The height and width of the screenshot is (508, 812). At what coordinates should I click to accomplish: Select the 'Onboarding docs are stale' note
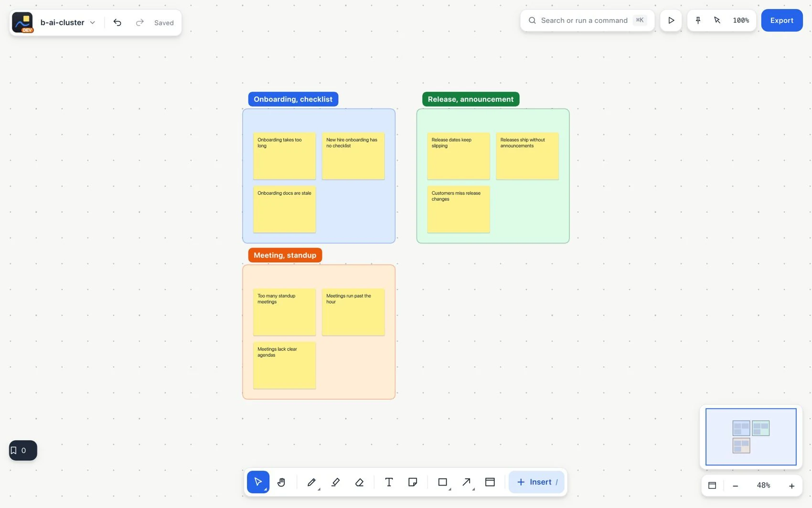click(284, 209)
